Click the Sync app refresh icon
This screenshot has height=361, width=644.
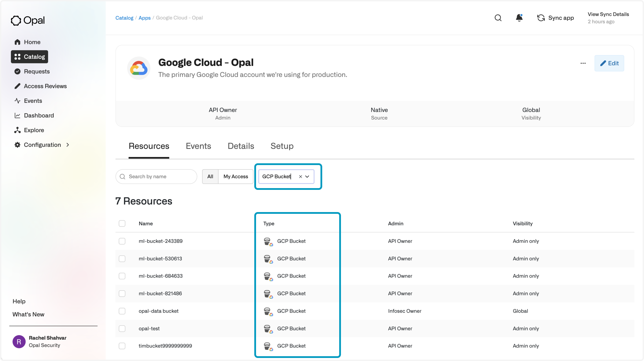pos(541,18)
